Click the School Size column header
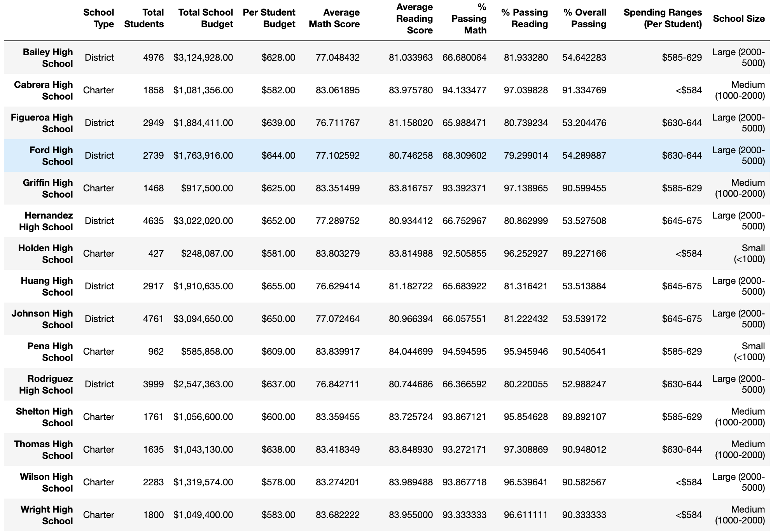 point(738,18)
